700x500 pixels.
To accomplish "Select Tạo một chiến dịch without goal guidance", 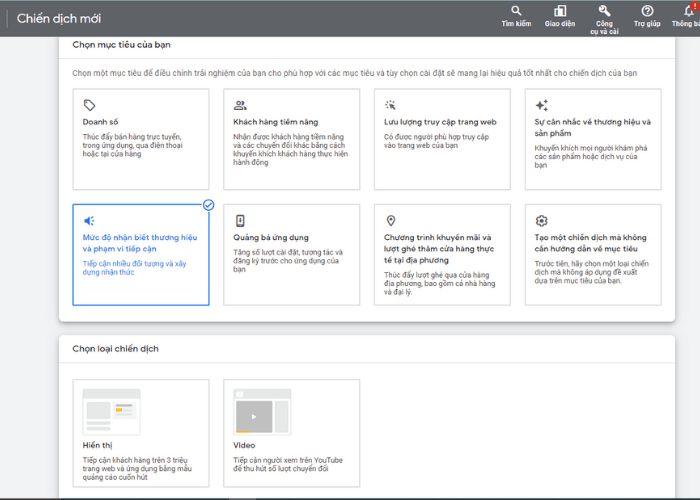I will click(593, 255).
